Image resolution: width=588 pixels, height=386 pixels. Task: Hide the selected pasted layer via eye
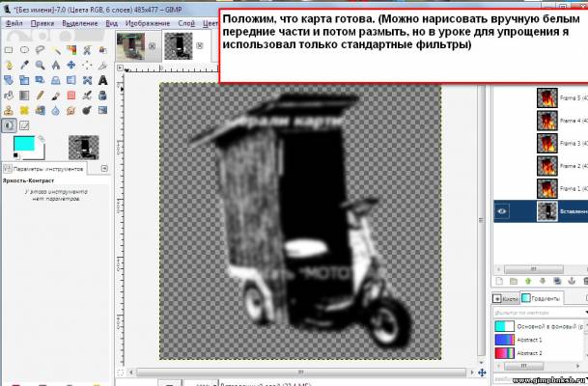pos(502,211)
